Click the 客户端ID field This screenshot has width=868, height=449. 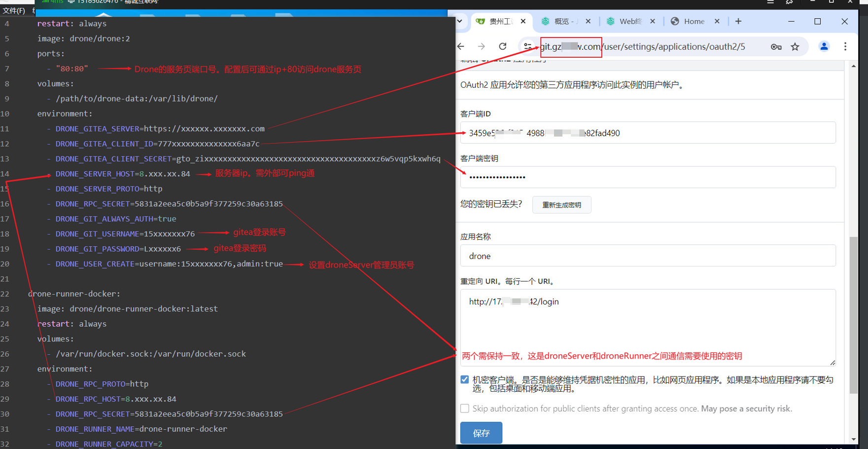pyautogui.click(x=648, y=133)
